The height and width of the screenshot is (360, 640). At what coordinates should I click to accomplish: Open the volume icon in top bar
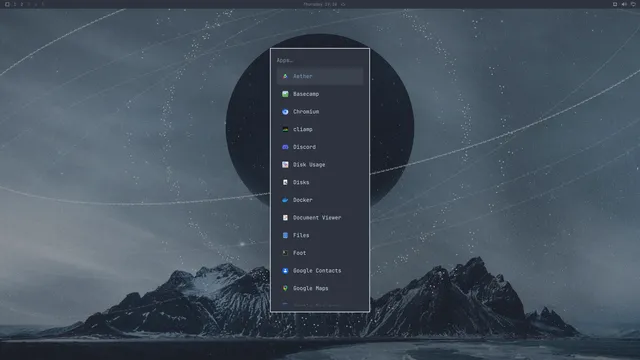click(x=624, y=4)
